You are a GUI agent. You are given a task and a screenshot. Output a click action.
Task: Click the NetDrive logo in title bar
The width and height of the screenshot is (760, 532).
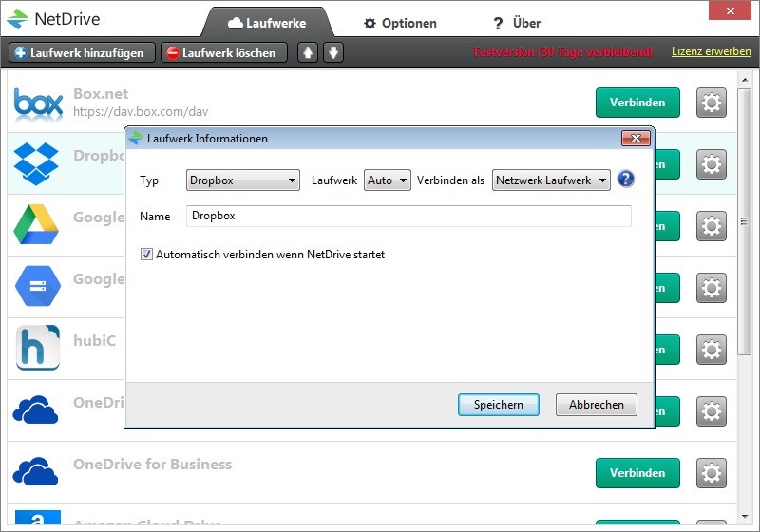click(x=17, y=19)
